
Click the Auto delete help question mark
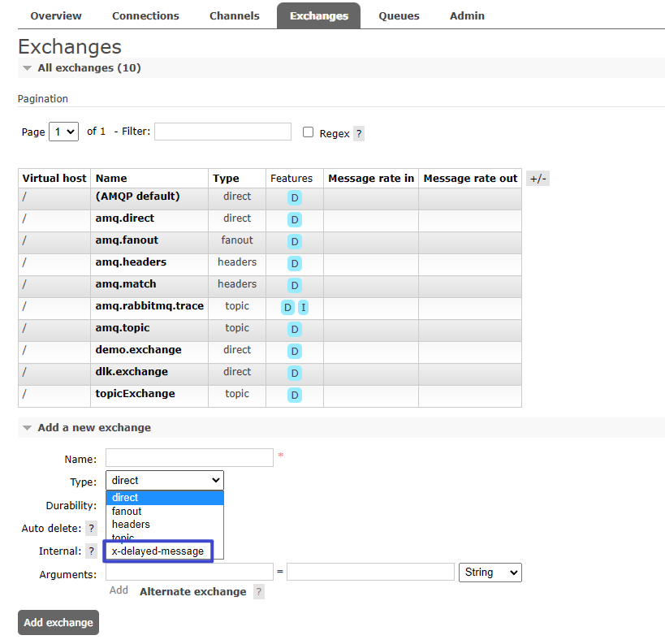[92, 529]
